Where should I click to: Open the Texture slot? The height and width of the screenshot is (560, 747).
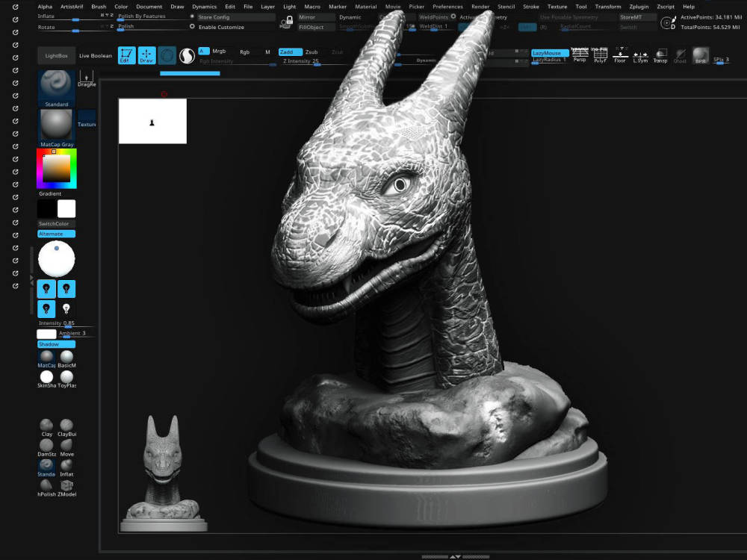point(87,119)
